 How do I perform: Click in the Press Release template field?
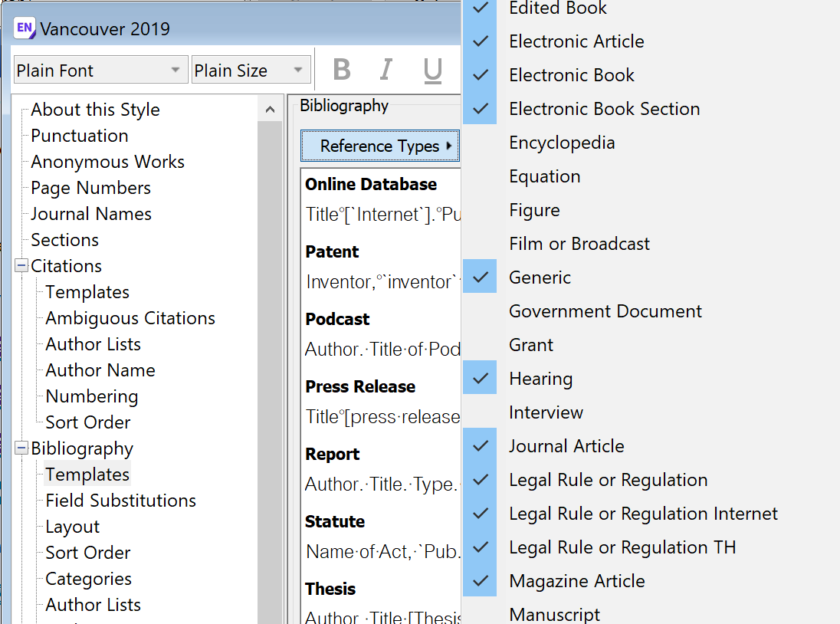[x=382, y=417]
